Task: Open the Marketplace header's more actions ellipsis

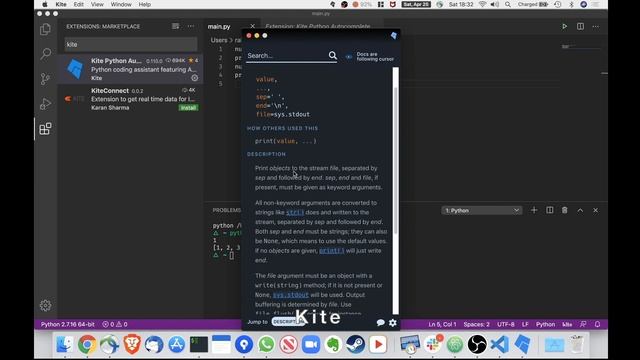Action: coord(191,26)
